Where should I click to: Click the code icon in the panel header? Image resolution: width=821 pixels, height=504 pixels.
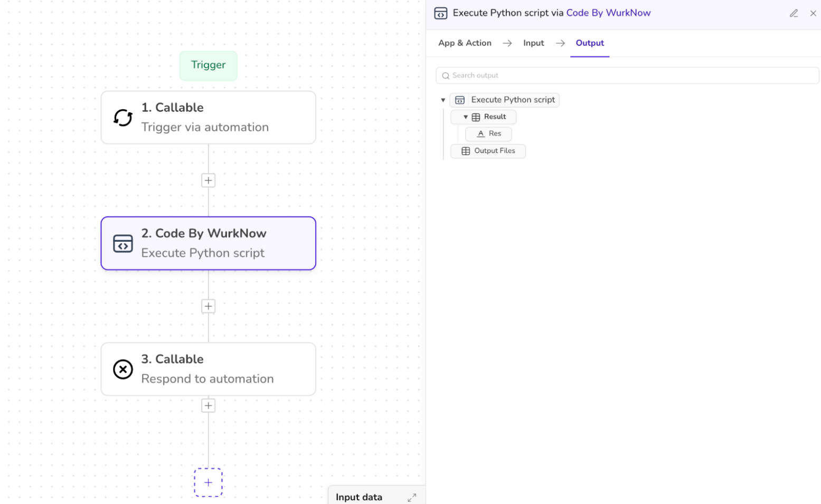[441, 13]
